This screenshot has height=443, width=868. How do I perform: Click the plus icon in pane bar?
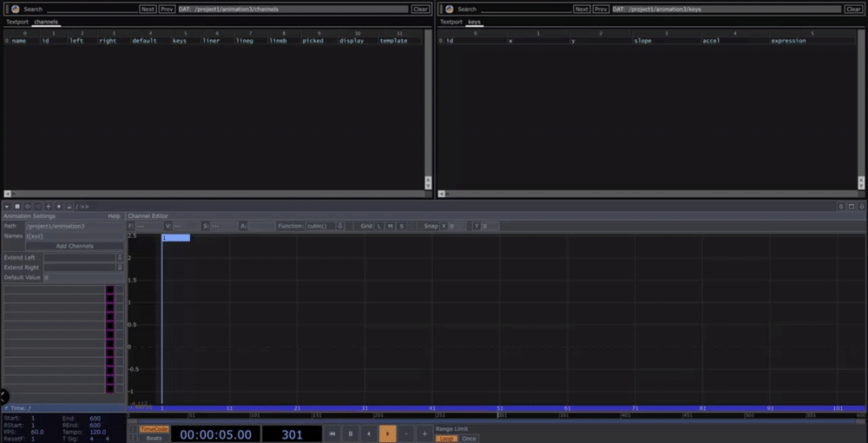point(48,206)
